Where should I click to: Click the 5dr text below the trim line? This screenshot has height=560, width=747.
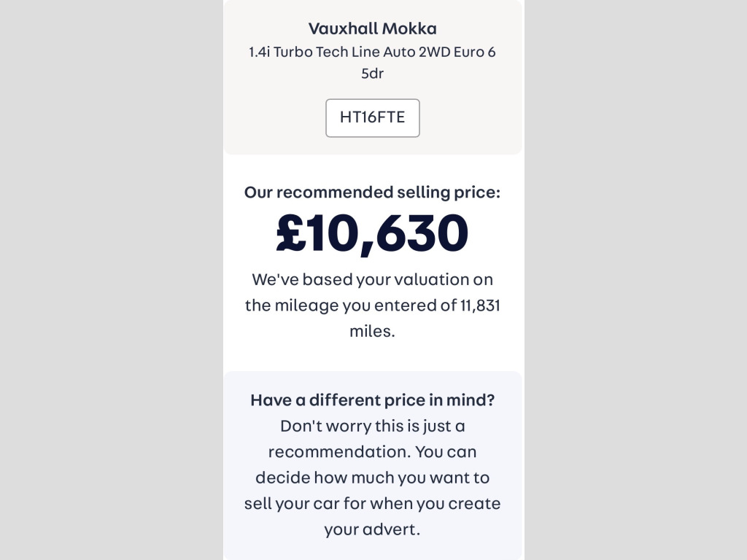pos(372,74)
